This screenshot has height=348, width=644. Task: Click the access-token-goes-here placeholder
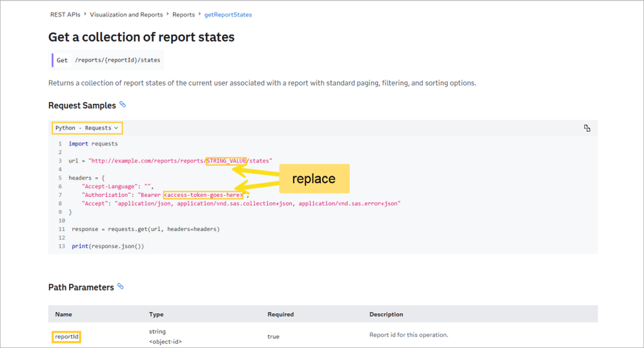pyautogui.click(x=203, y=195)
